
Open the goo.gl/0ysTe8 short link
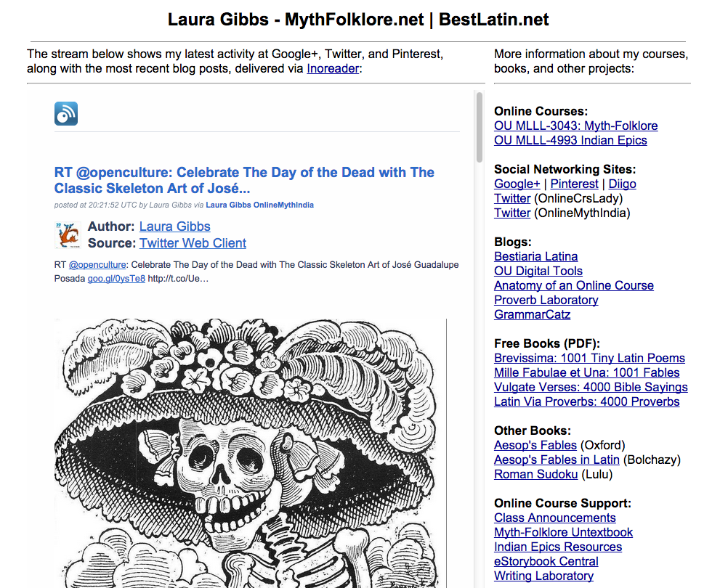[116, 279]
